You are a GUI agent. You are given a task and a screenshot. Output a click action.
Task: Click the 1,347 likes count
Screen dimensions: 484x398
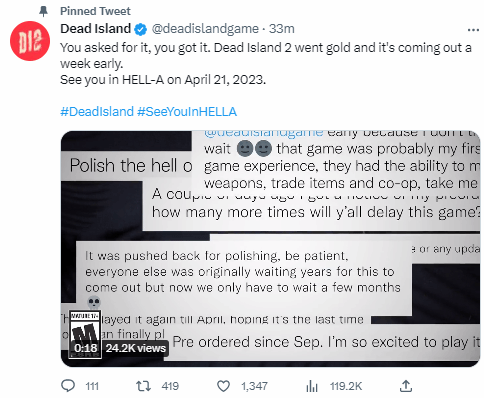click(x=254, y=386)
